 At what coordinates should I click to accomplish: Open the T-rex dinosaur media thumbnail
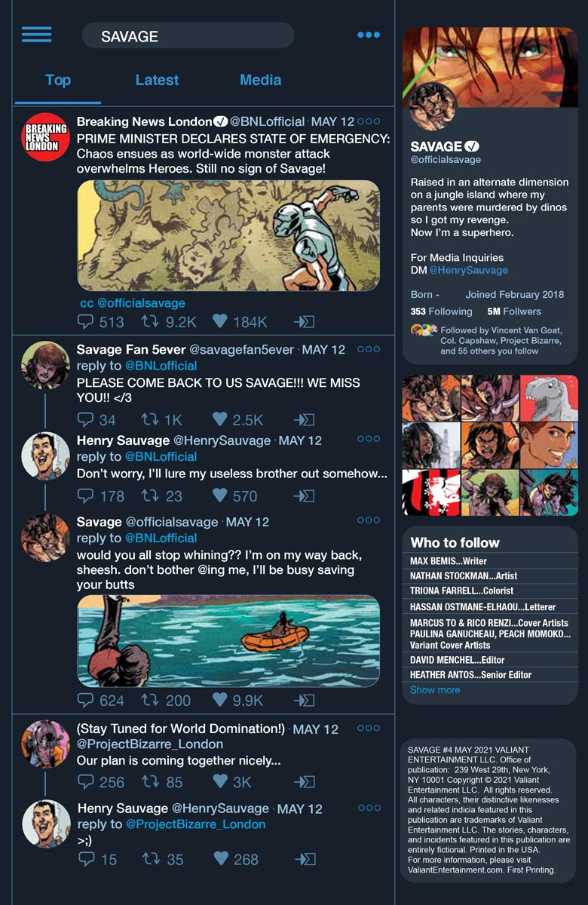[x=548, y=398]
